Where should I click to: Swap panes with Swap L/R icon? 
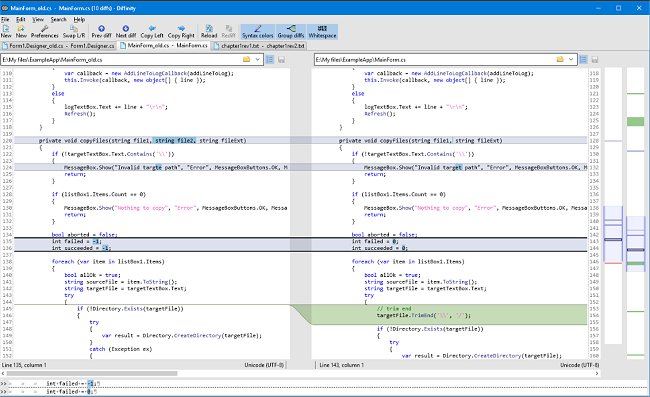[74, 31]
